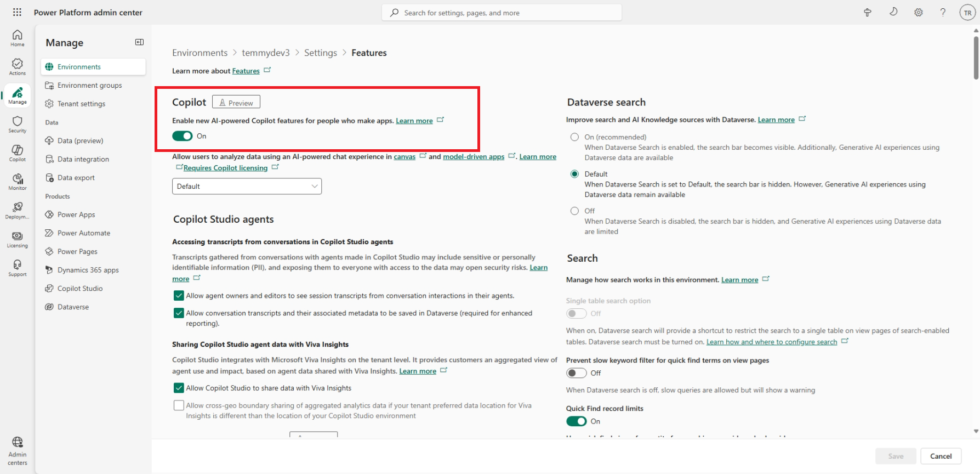Click external link icon after Viva Insights Learn more

click(444, 370)
